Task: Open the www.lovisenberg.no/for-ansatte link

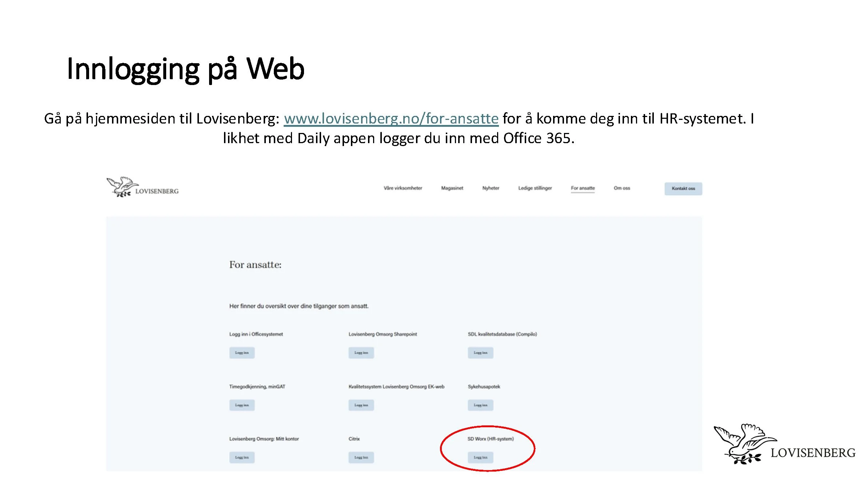Action: tap(391, 118)
